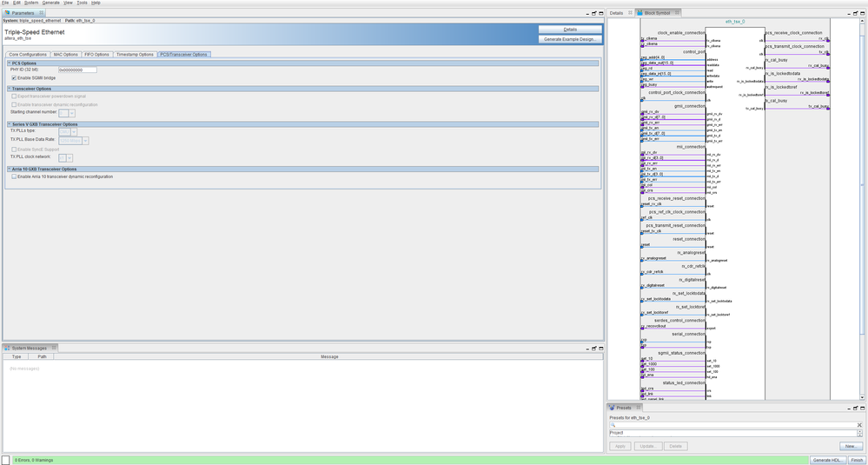This screenshot has width=868, height=465.
Task: Click the New preset button
Action: (x=851, y=446)
